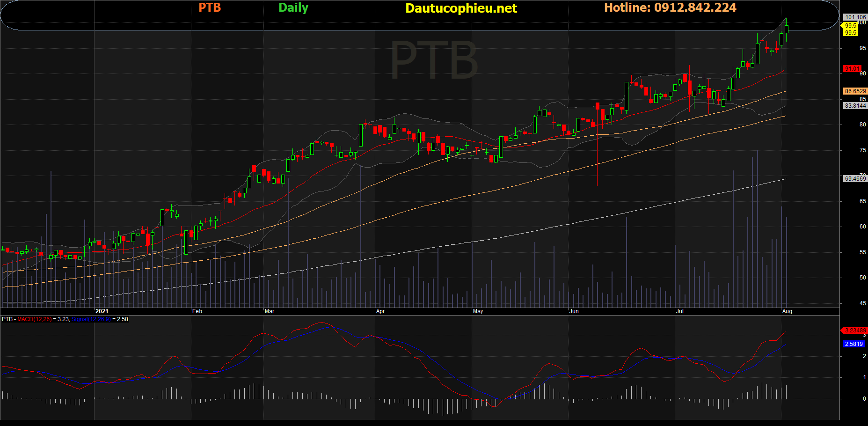Click the Hotline phone number text
The image size is (868, 426).
point(670,8)
